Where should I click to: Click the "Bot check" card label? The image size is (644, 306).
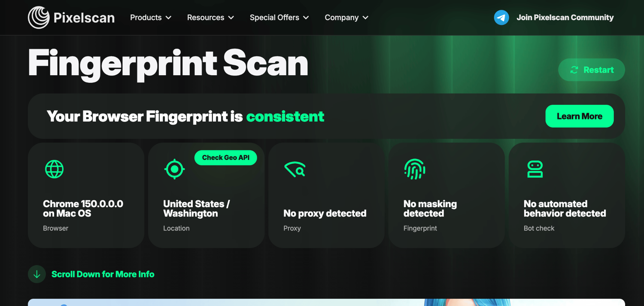539,228
